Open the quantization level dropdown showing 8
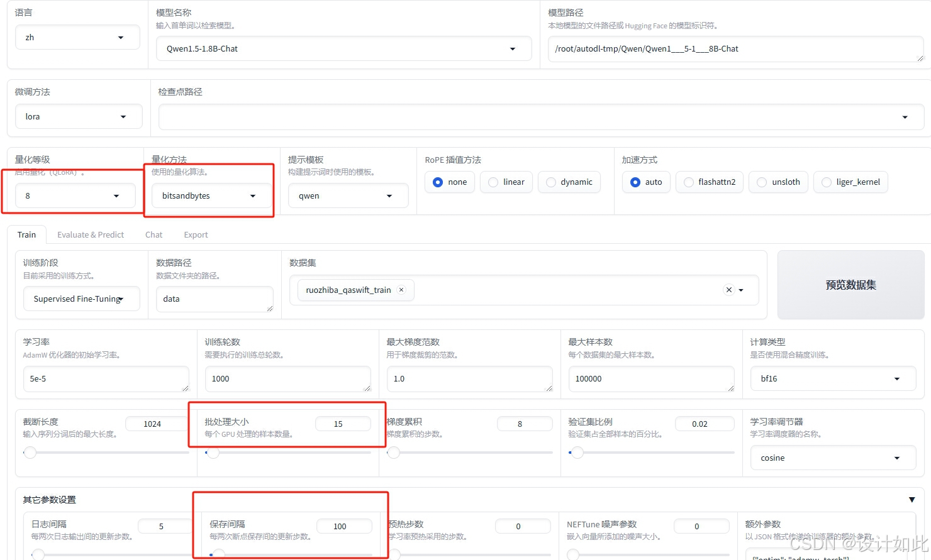 click(75, 195)
